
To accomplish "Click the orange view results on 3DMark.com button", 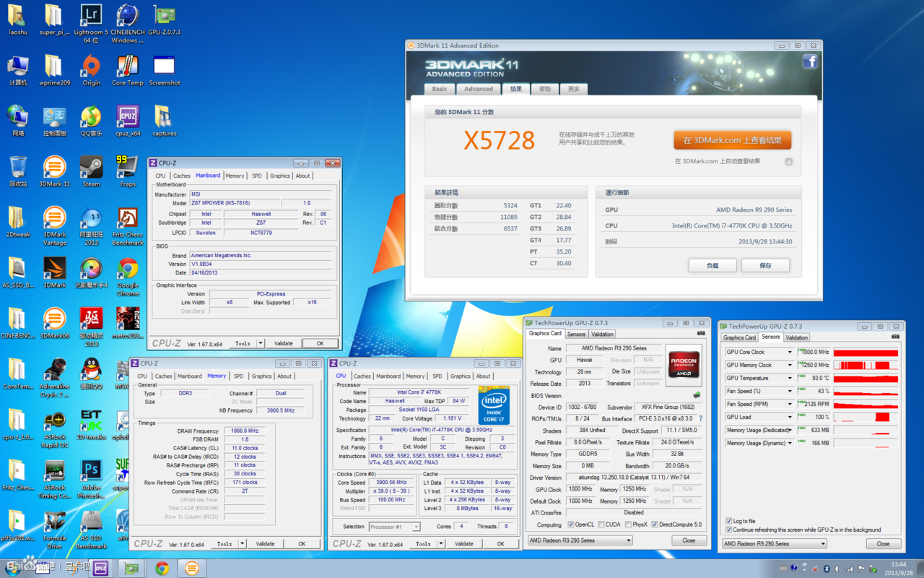I will coord(732,140).
